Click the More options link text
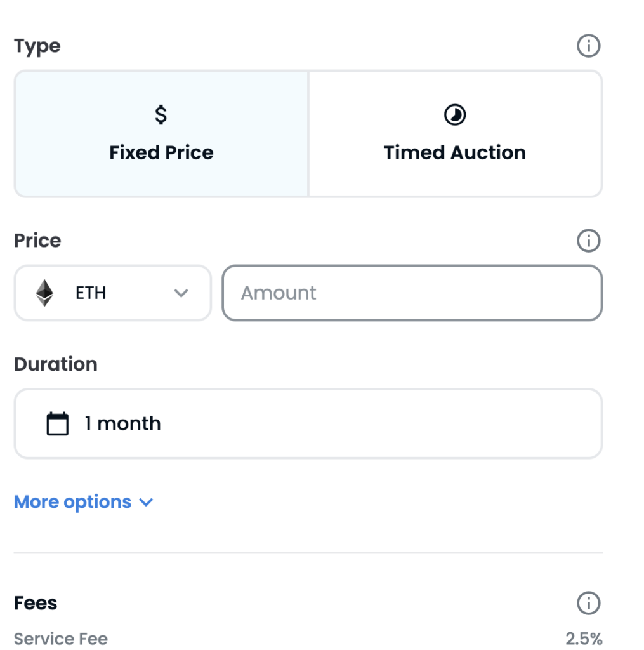The width and height of the screenshot is (644, 650). tap(72, 502)
